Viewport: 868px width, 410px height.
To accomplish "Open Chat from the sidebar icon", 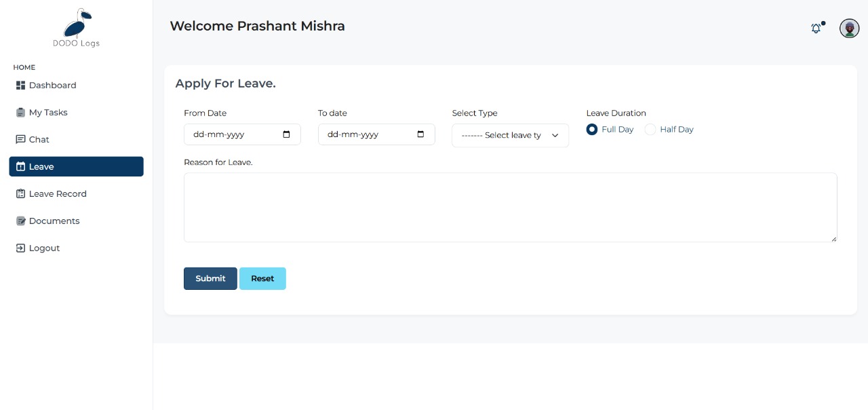I will 22,139.
